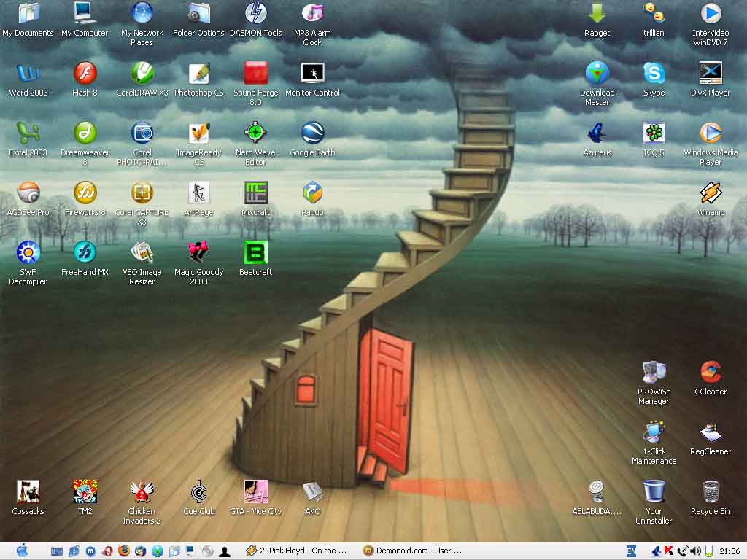Image resolution: width=747 pixels, height=560 pixels.
Task: Click the red K tray icon
Action: (669, 551)
